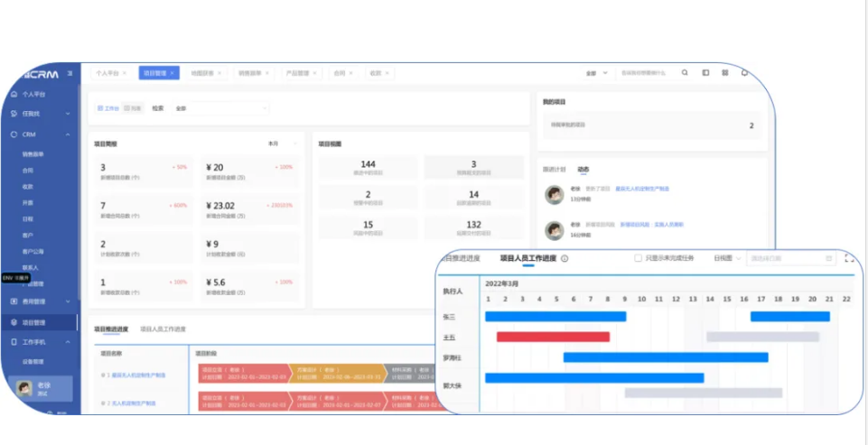Open 客户公海 in the CRM sidebar submenu
This screenshot has width=868, height=445.
click(x=33, y=251)
